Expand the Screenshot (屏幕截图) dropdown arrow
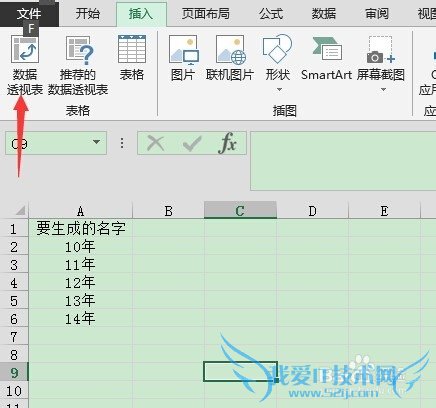436x408 pixels. 383,89
